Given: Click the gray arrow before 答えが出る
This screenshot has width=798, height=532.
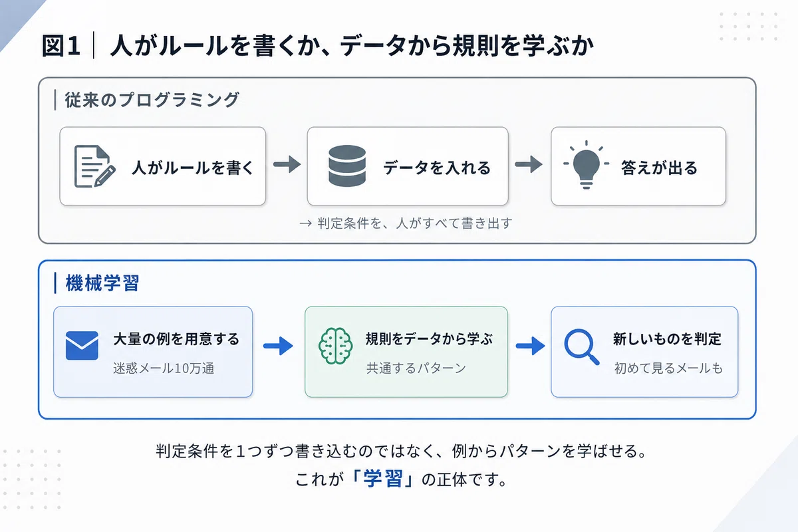Looking at the screenshot, I should pos(529,166).
